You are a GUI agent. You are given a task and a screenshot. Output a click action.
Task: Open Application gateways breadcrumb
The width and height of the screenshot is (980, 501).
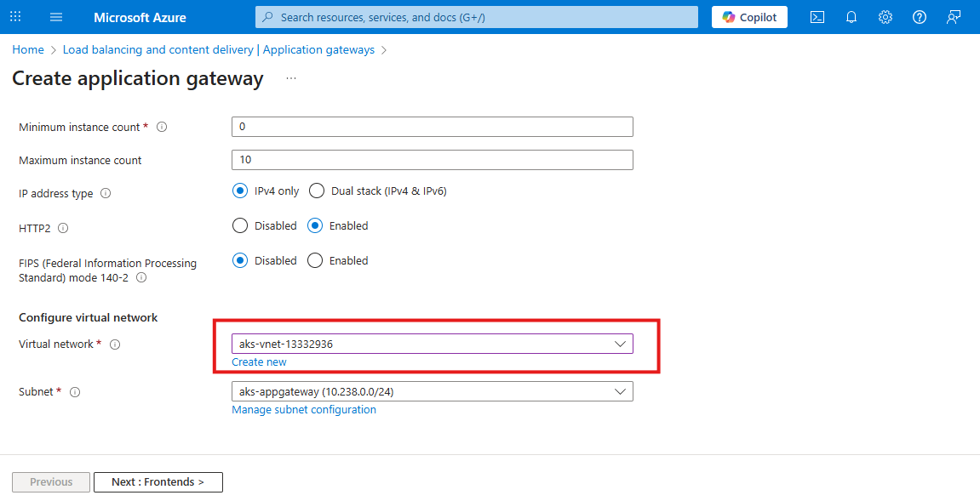point(318,49)
